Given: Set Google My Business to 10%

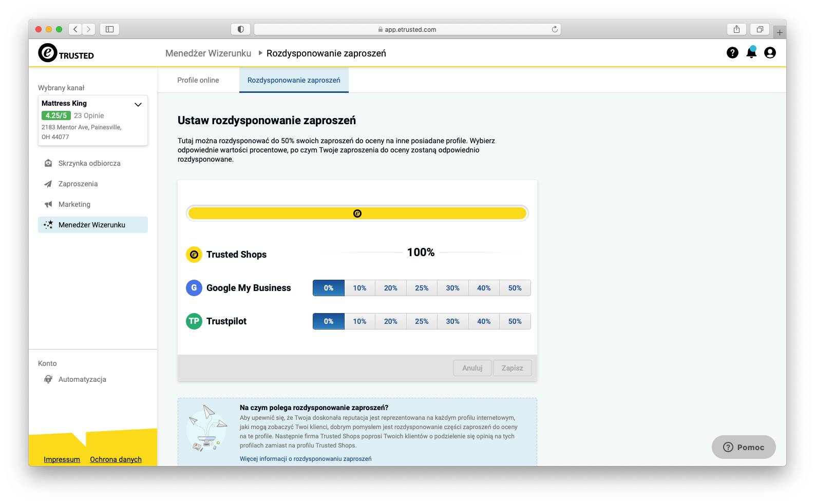Looking at the screenshot, I should point(359,288).
